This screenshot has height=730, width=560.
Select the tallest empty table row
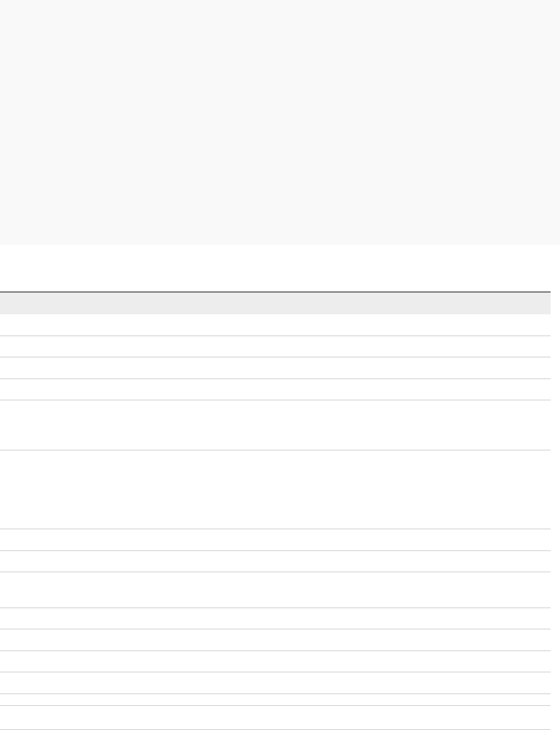pyautogui.click(x=275, y=489)
